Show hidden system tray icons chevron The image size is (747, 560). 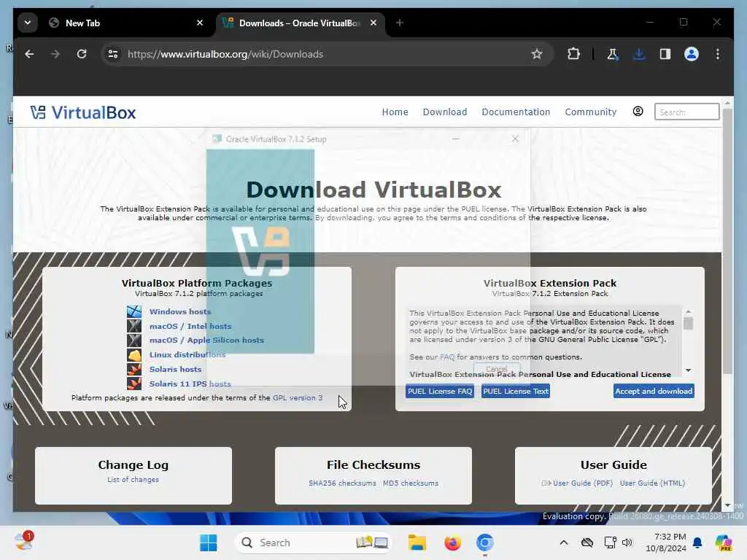pyautogui.click(x=564, y=542)
